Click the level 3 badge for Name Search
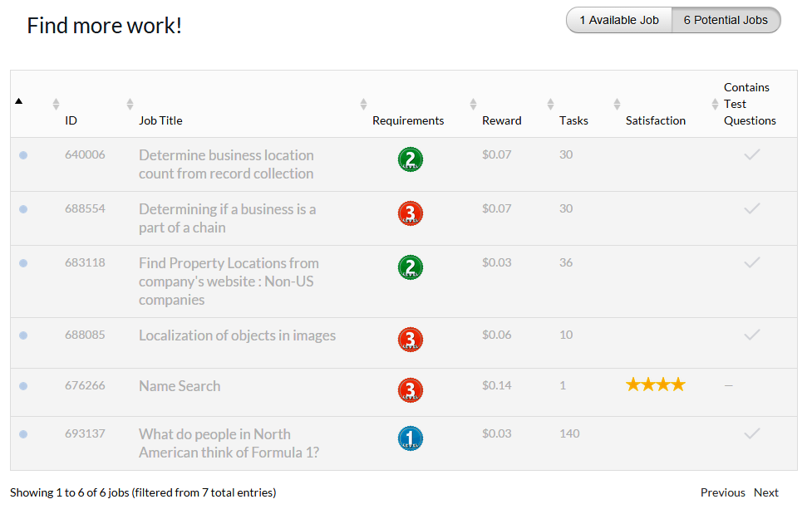Image resolution: width=812 pixels, height=509 pixels. click(x=410, y=390)
